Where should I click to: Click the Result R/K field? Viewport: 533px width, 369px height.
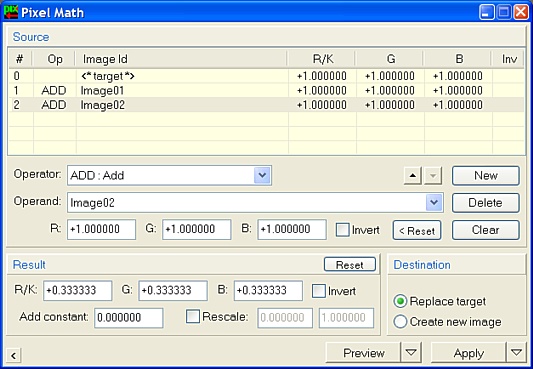(78, 291)
